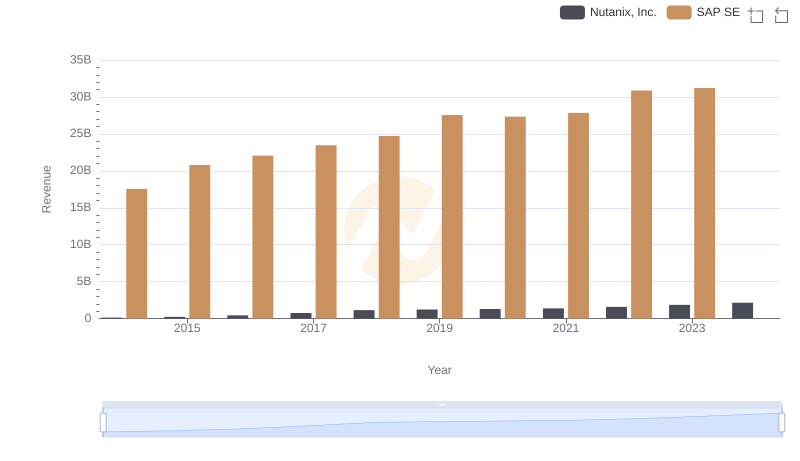
Task: Click the 30B y-axis label
Action: coord(81,97)
